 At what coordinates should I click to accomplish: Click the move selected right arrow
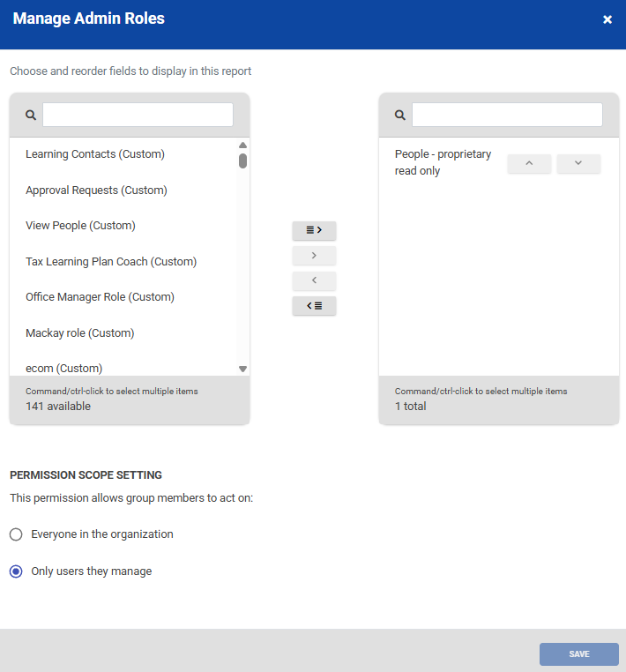coord(314,256)
